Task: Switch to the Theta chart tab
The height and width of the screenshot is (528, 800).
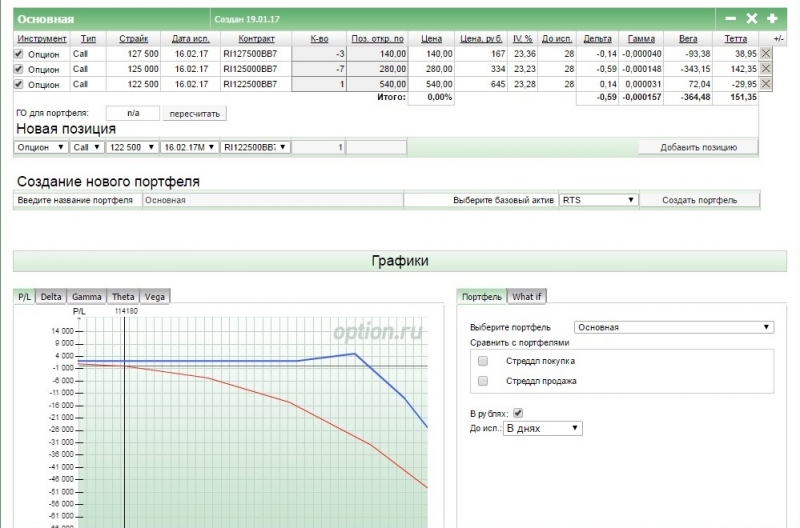Action: (x=123, y=297)
